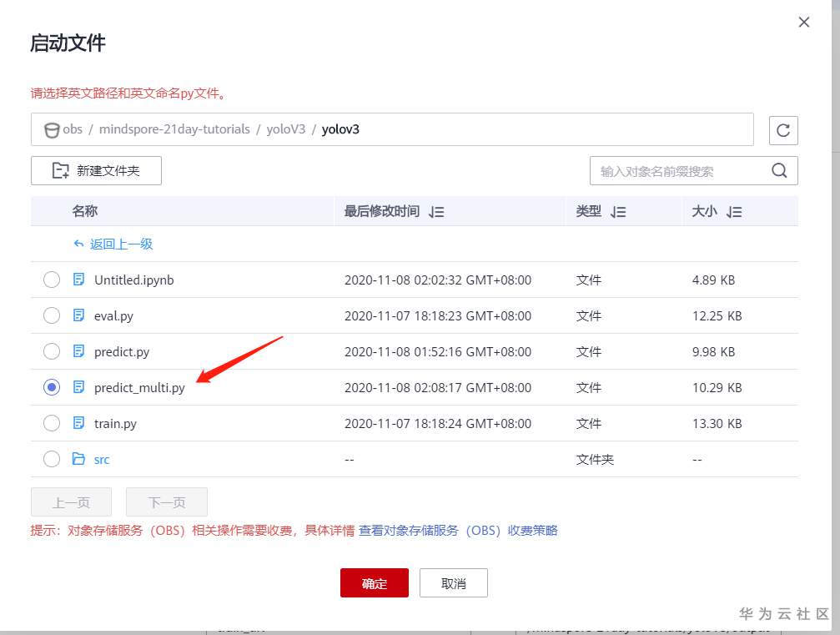Click file name train.py

coord(115,424)
